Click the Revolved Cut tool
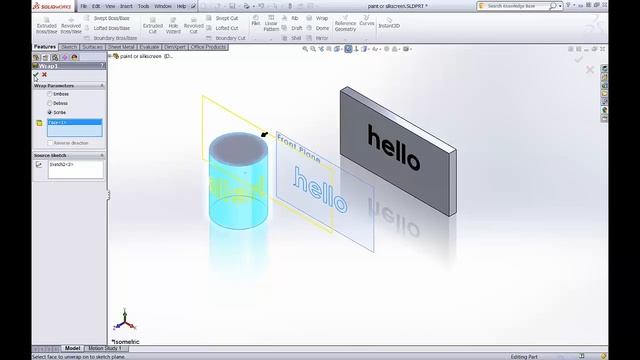The height and width of the screenshot is (360, 640). 193,26
